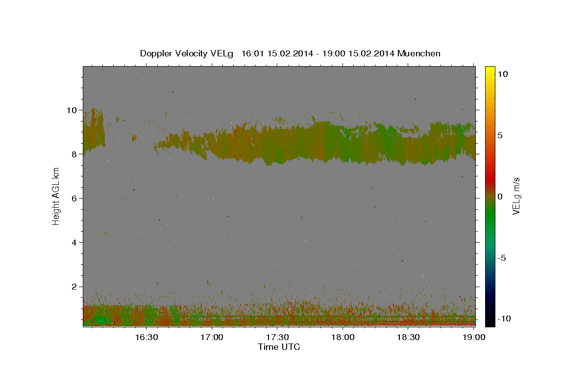Viewport: 588px width, 392px height.
Task: Click the black bottom of the colorbar
Action: 490,321
